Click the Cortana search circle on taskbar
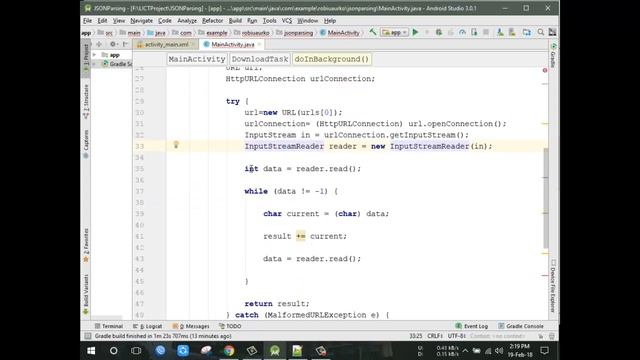This screenshot has width=640, height=360. click(114, 351)
